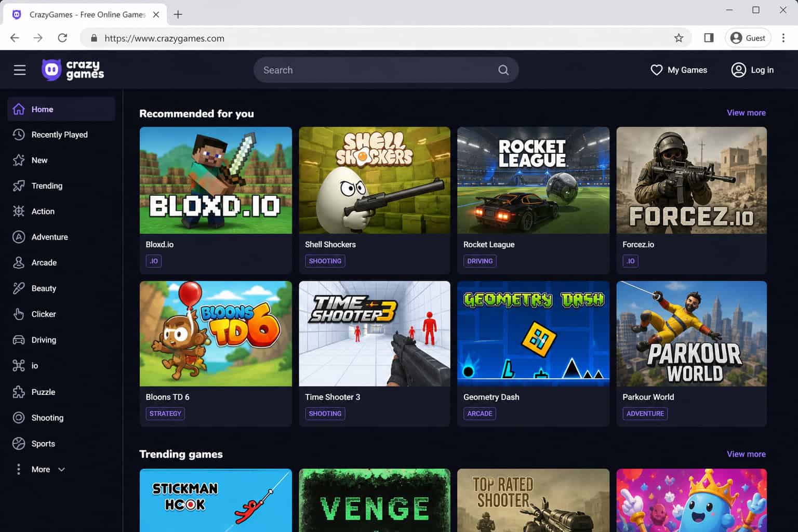
Task: Toggle the browser side panel icon
Action: [x=709, y=38]
